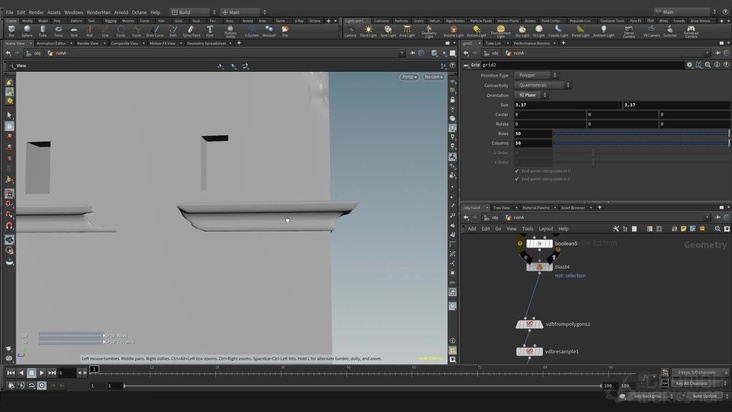Select the blast4 node
The height and width of the screenshot is (412, 732).
coord(539,267)
